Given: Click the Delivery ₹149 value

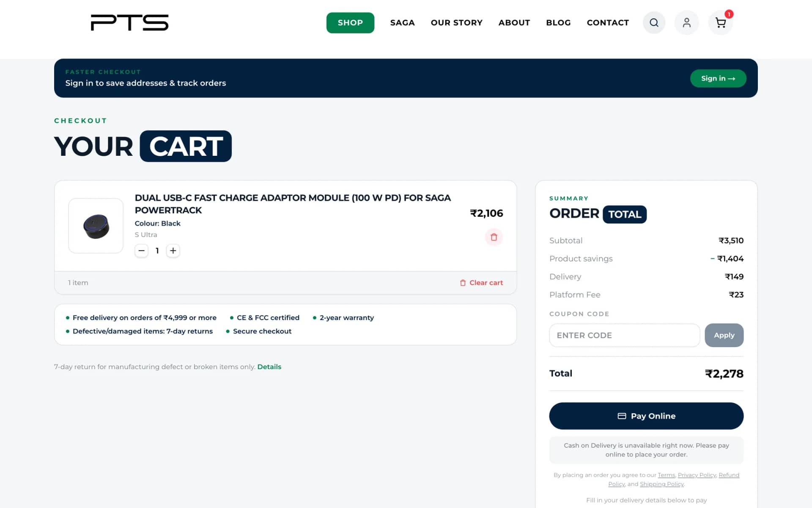Looking at the screenshot, I should point(734,276).
